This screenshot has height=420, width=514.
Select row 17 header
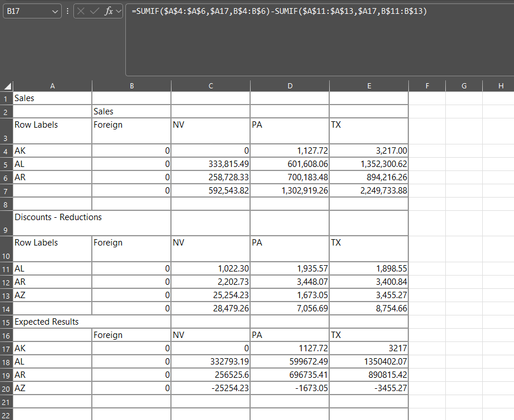tap(6, 348)
